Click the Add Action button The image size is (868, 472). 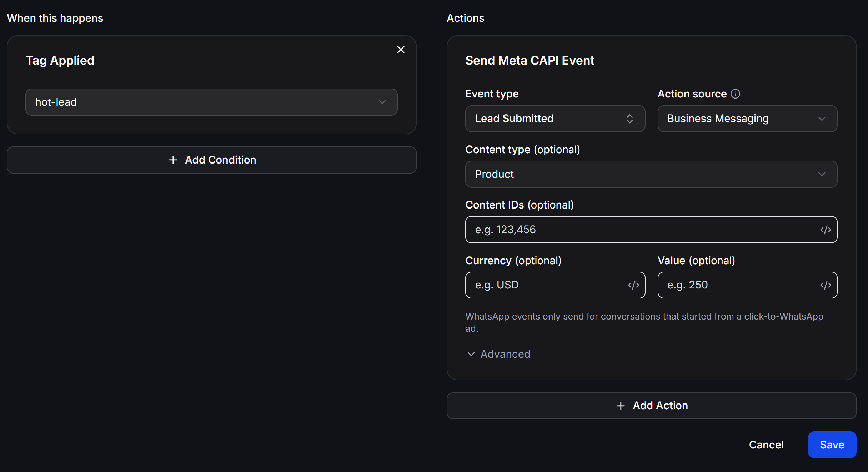pos(651,406)
